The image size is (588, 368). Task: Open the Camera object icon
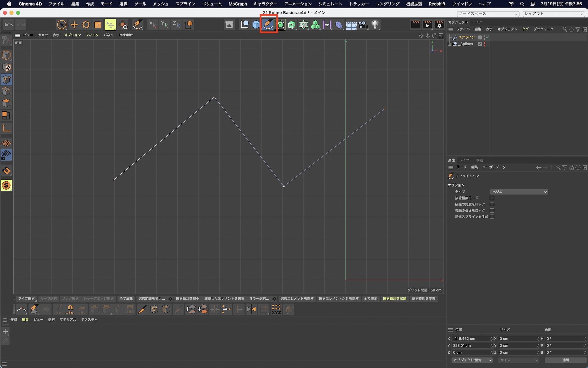coord(363,25)
